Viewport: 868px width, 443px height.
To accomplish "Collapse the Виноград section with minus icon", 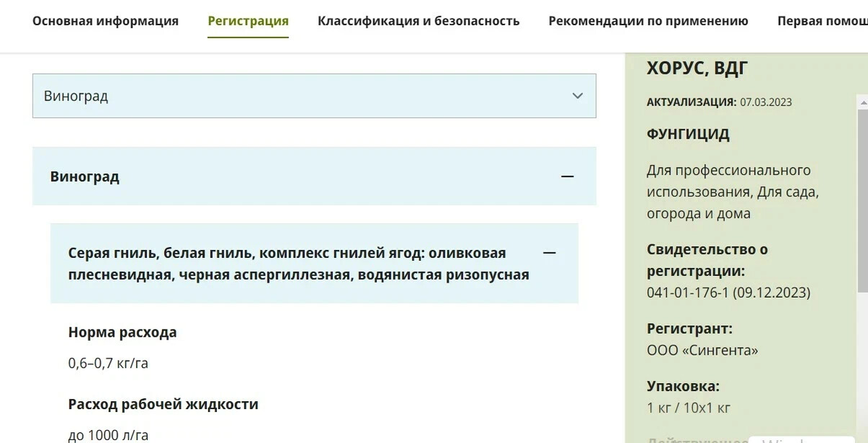I will point(568,176).
